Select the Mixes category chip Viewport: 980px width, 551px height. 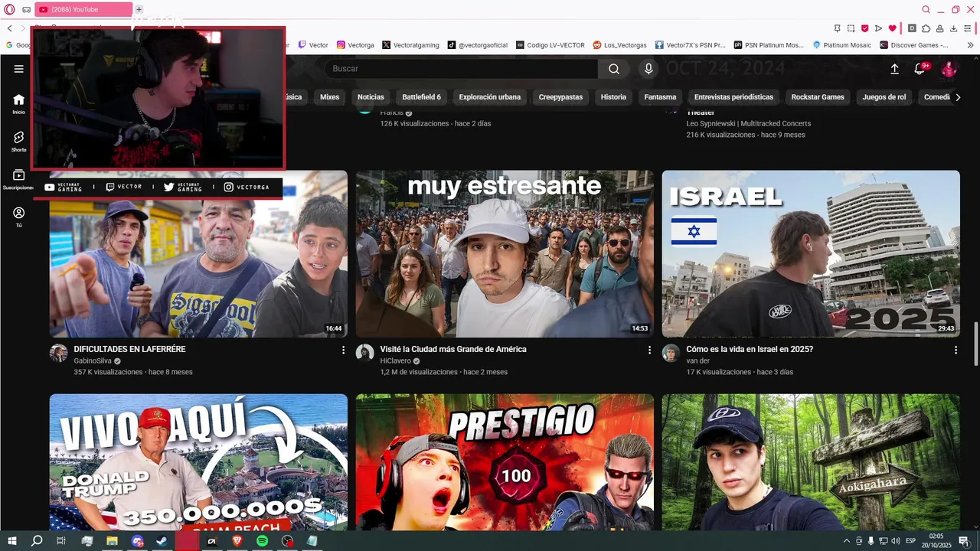329,97
